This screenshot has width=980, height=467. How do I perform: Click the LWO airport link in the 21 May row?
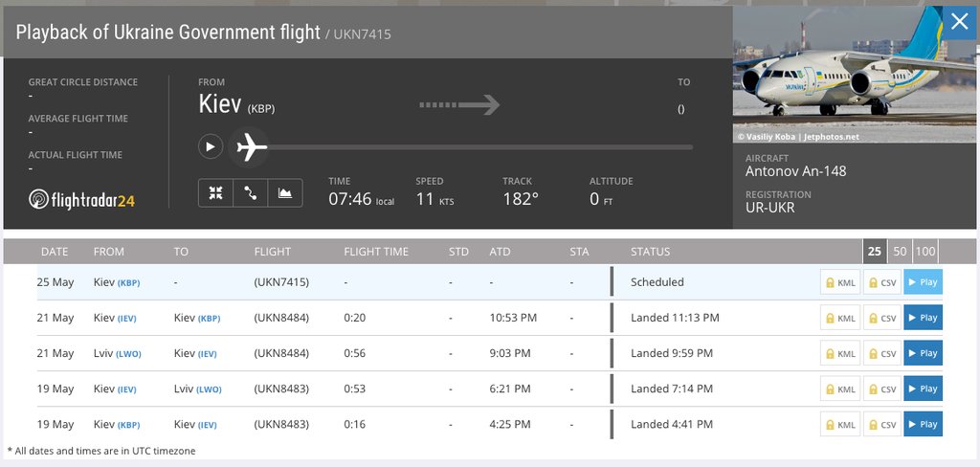(128, 354)
